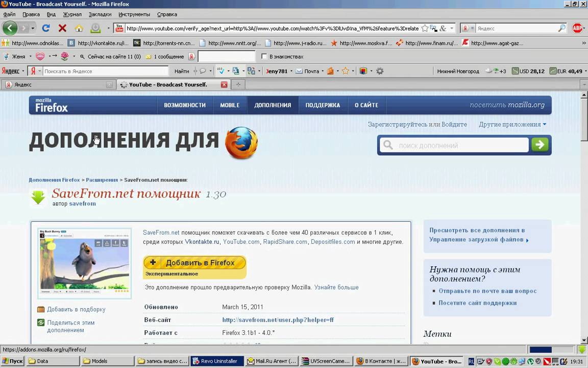Click the SaveFrom green arrow in status bar
The image size is (588, 368).
pos(582,349)
